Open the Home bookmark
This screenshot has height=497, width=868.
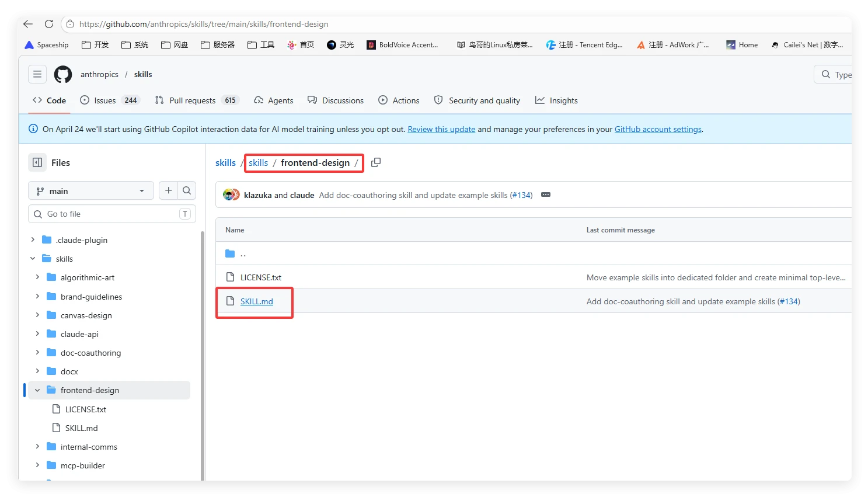742,45
